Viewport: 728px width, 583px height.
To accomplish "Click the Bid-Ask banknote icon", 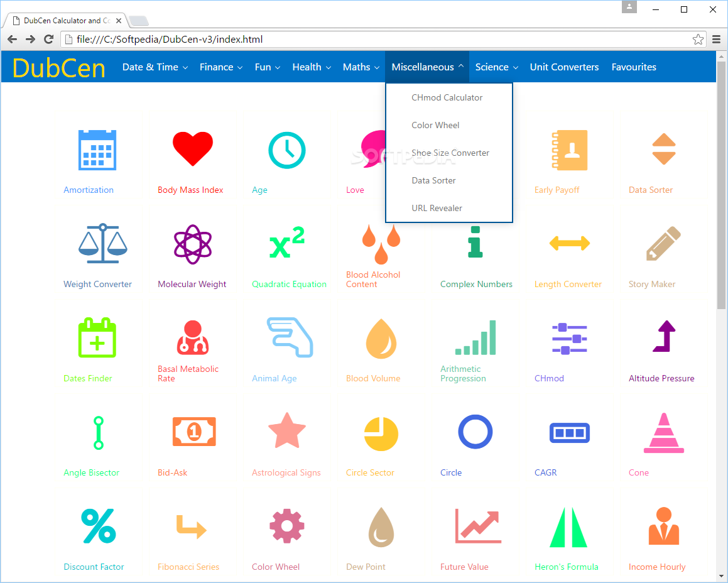I will click(x=194, y=432).
